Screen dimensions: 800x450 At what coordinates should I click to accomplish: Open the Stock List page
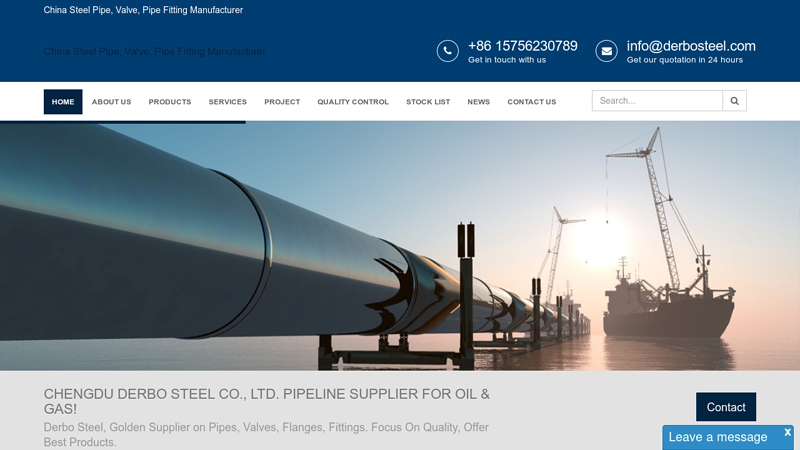point(428,102)
